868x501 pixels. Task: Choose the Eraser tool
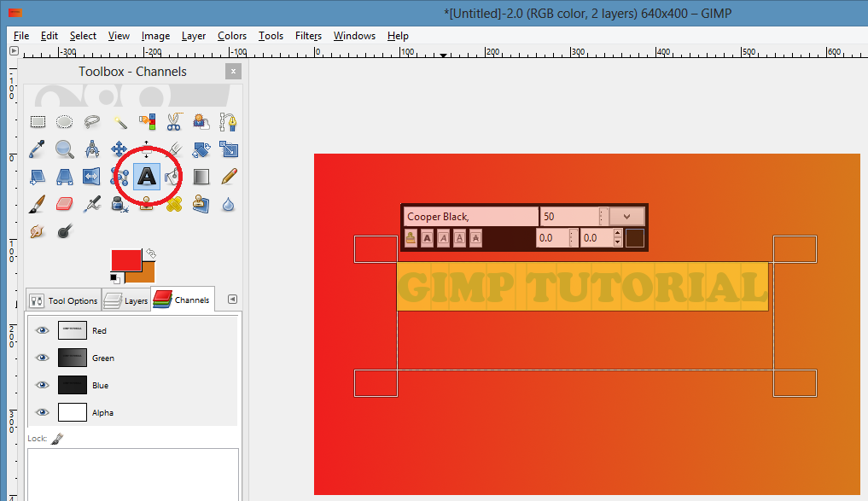[64, 204]
